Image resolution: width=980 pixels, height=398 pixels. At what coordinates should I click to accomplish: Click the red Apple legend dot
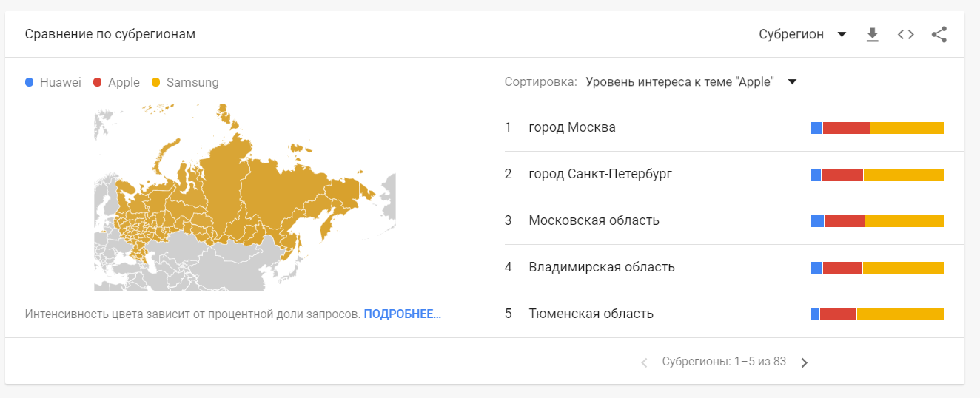tap(97, 83)
